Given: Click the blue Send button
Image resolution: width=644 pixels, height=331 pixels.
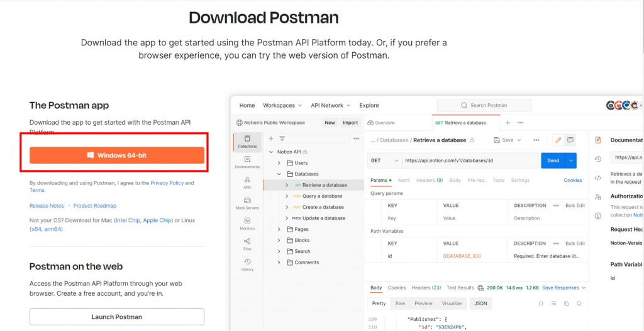Looking at the screenshot, I should point(553,160).
